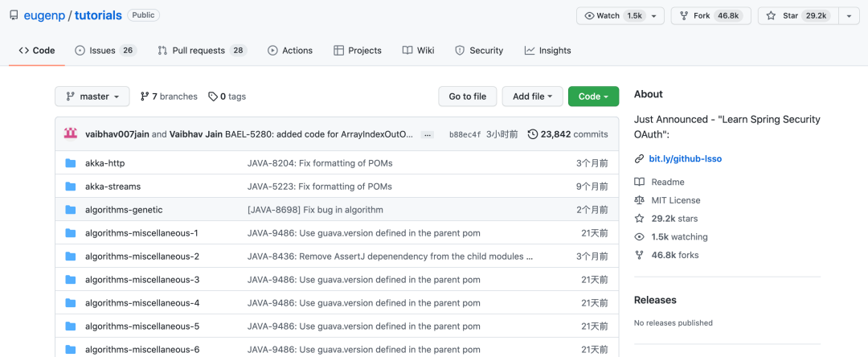Click the algorithms-miscellaneous-4 folder icon

pyautogui.click(x=70, y=303)
